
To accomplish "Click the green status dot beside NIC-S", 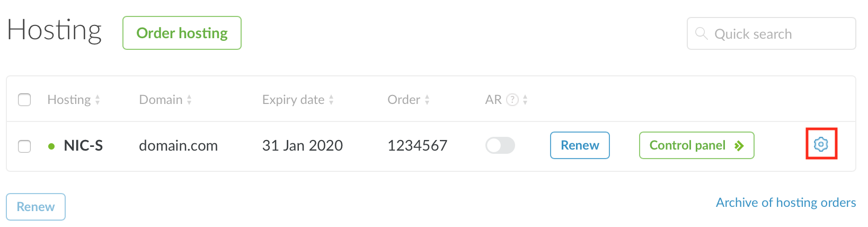I will 51,146.
